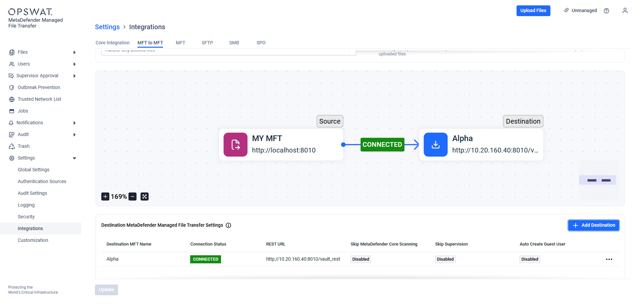The height and width of the screenshot is (306, 644).
Task: Open the Alpha row three-dot menu
Action: (x=609, y=259)
